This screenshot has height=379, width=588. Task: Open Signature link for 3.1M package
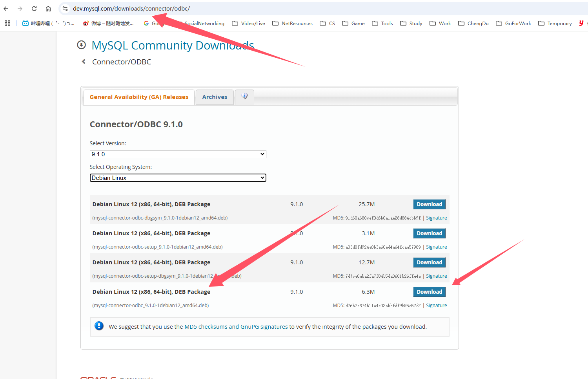(x=436, y=247)
